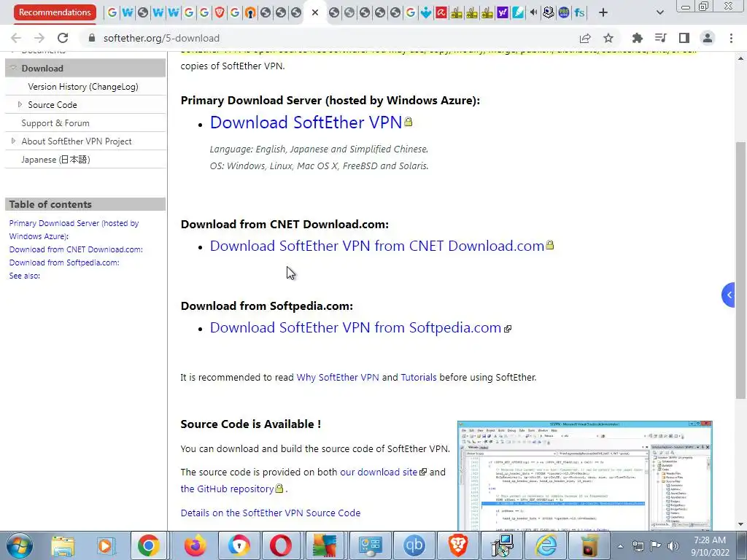Expand the blue side arrow tab
The width and height of the screenshot is (747, 560).
tap(729, 295)
